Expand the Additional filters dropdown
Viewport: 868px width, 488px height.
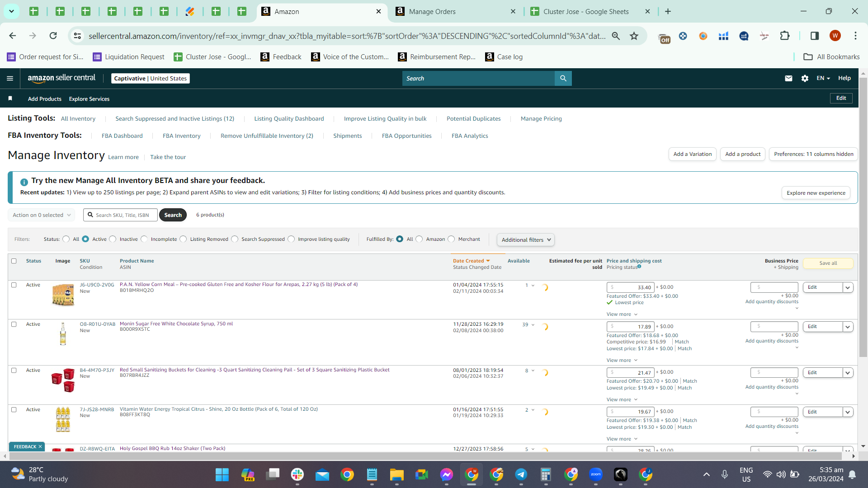coord(526,239)
